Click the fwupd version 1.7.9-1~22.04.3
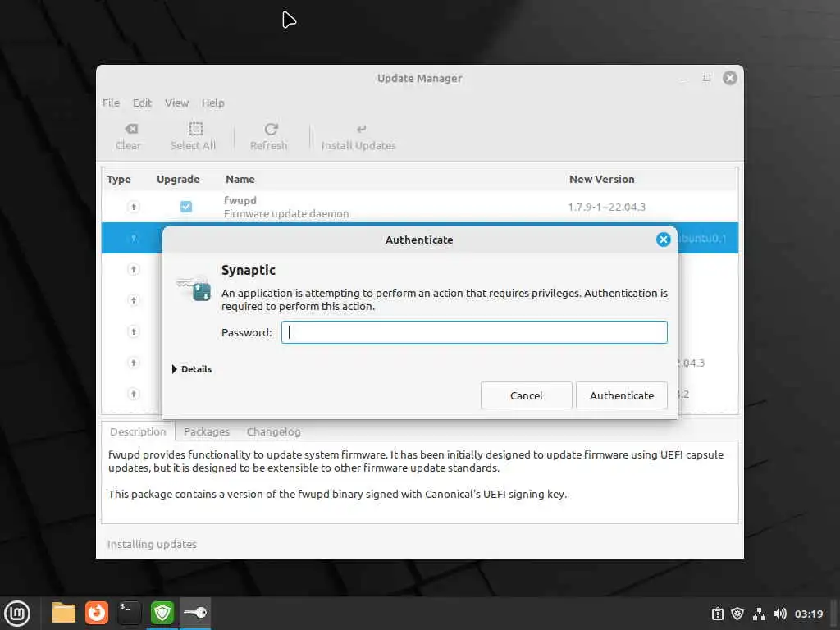The width and height of the screenshot is (840, 630). (606, 207)
